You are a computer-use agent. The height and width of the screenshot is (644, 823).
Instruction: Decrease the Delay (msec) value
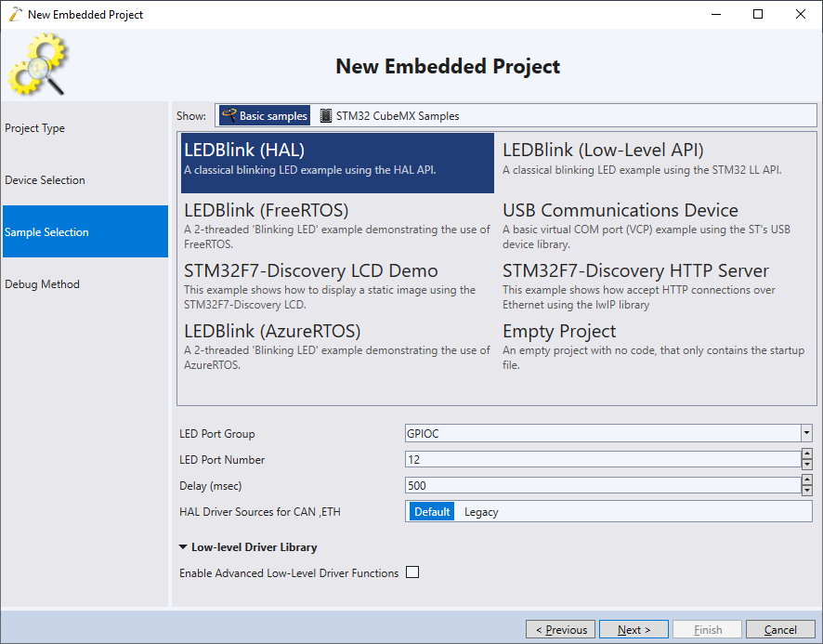pyautogui.click(x=806, y=491)
